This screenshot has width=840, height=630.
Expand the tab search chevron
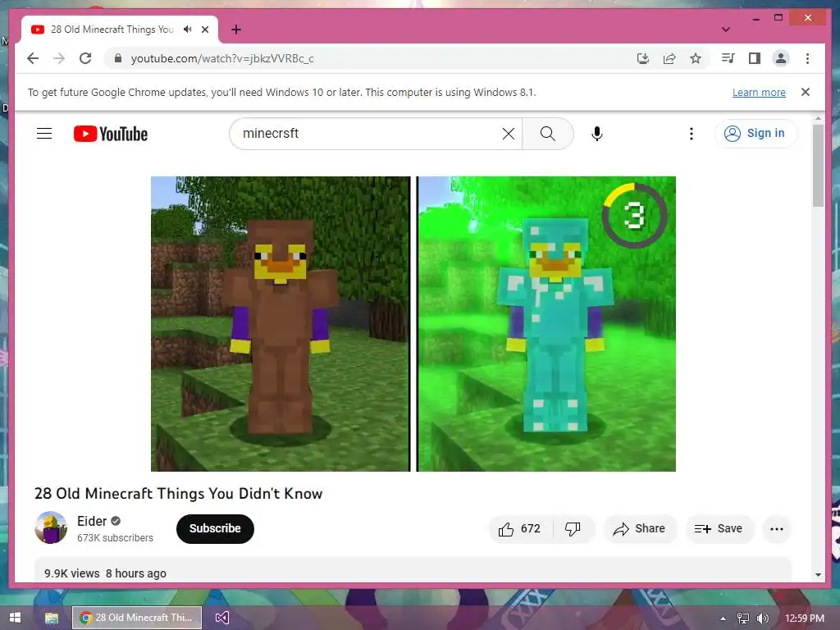(726, 30)
